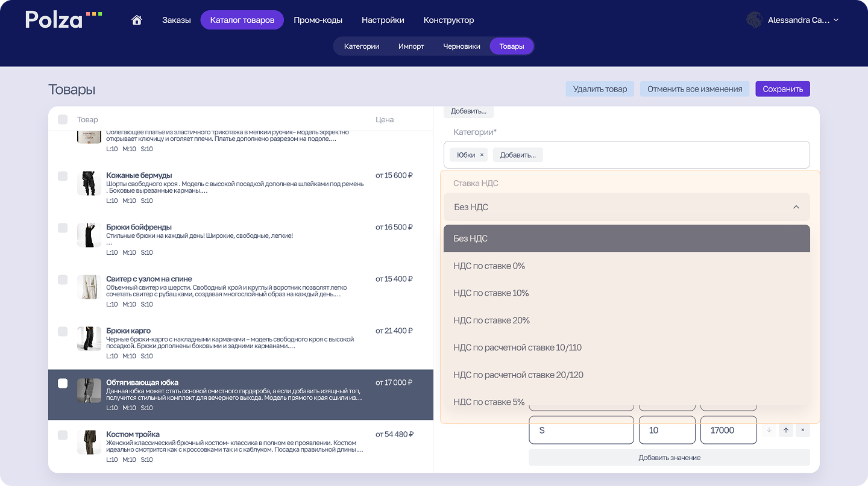Choose НДС по ставке 20% option

pyautogui.click(x=491, y=320)
